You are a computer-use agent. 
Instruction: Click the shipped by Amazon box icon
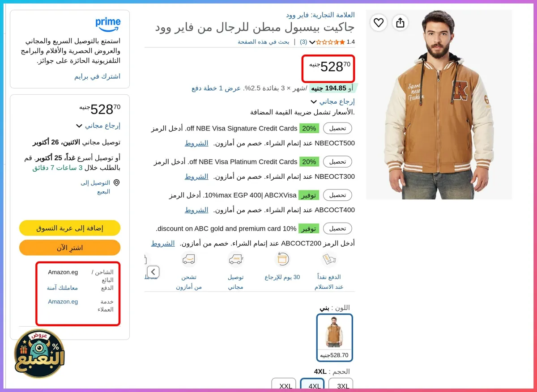189,259
